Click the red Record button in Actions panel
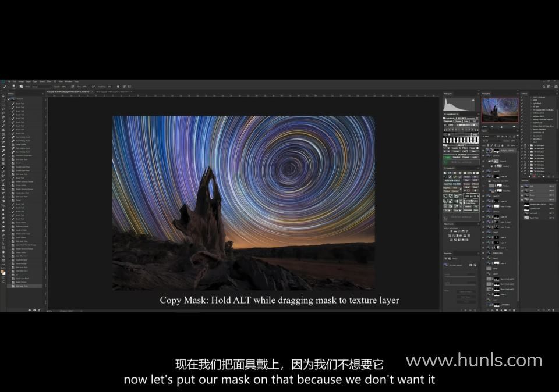Screen dimensions: 559x392 click(535, 176)
